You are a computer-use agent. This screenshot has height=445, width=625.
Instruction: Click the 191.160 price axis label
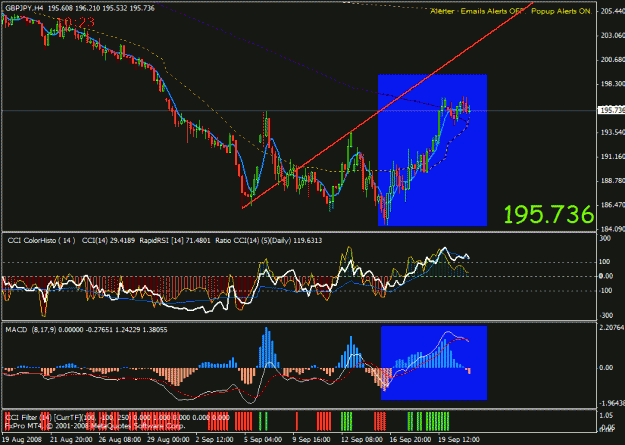(x=612, y=157)
